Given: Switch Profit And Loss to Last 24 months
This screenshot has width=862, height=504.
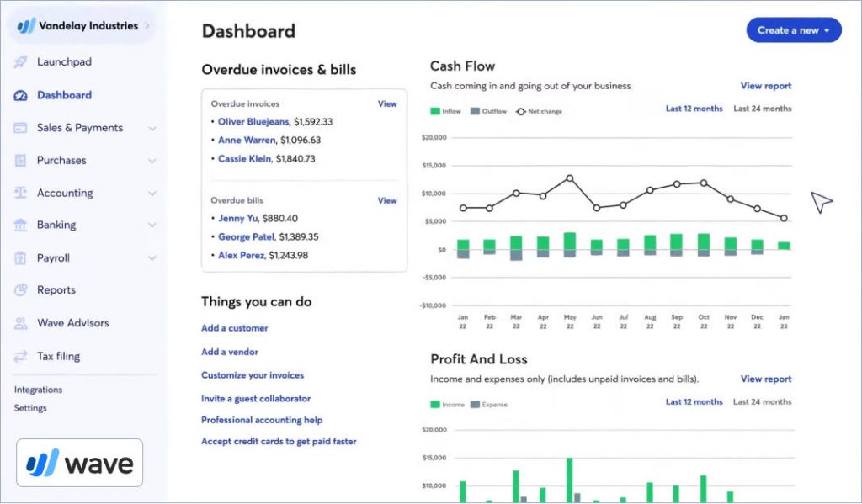Looking at the screenshot, I should click(762, 402).
